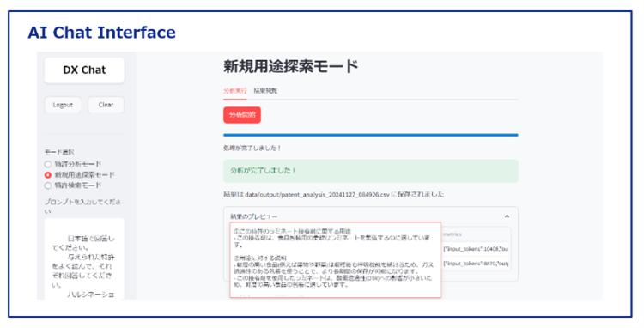644x328 pixels.
Task: Click the DX Chat logo box
Action: (84, 70)
